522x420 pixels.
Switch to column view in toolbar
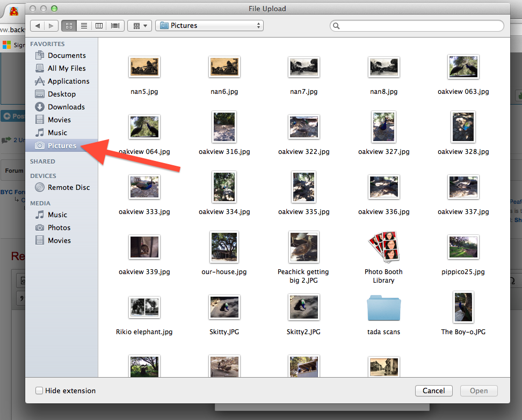pyautogui.click(x=99, y=25)
